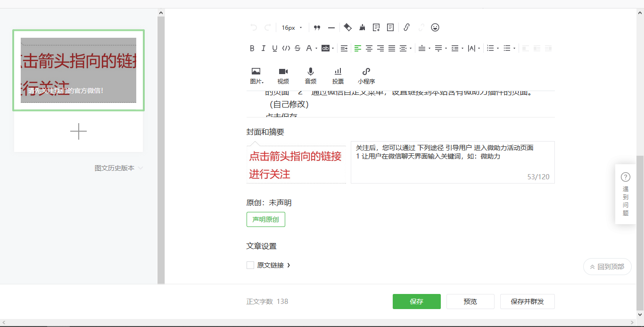Click the inline code formatting icon
Viewport: 644px width, 327px height.
286,48
